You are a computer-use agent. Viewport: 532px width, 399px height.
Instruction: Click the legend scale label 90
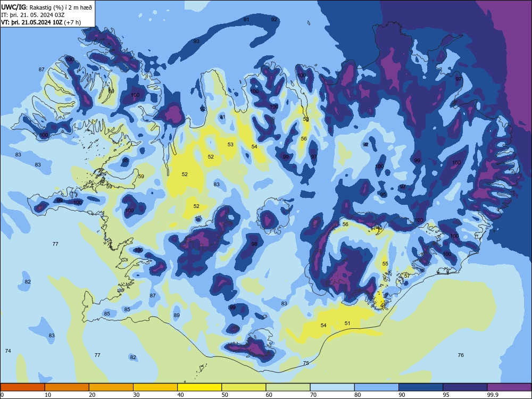click(402, 395)
